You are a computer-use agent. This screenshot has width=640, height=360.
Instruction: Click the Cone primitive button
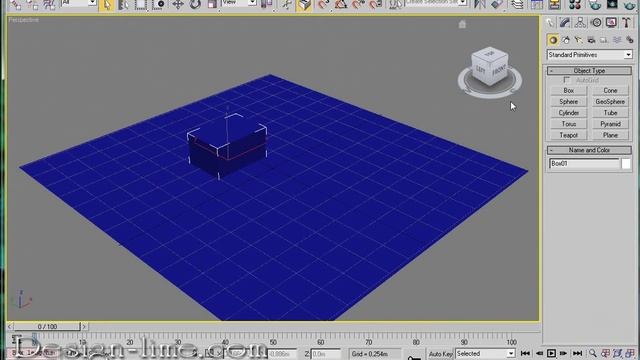coord(610,91)
